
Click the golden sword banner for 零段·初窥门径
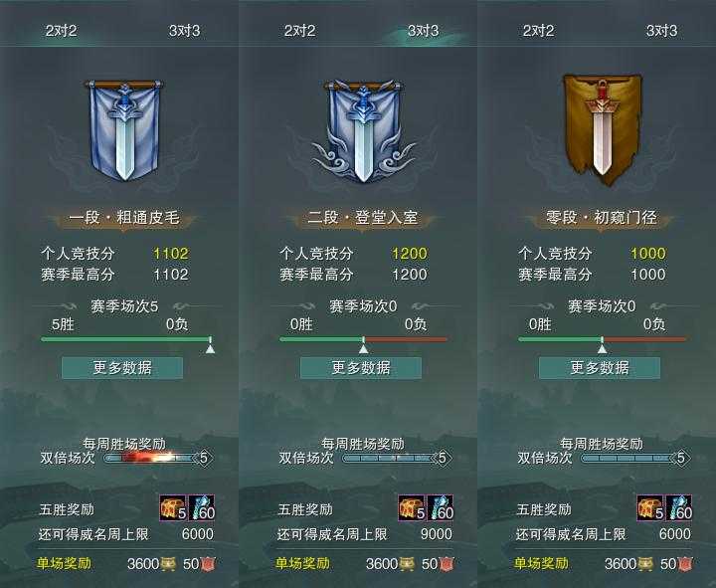[603, 129]
